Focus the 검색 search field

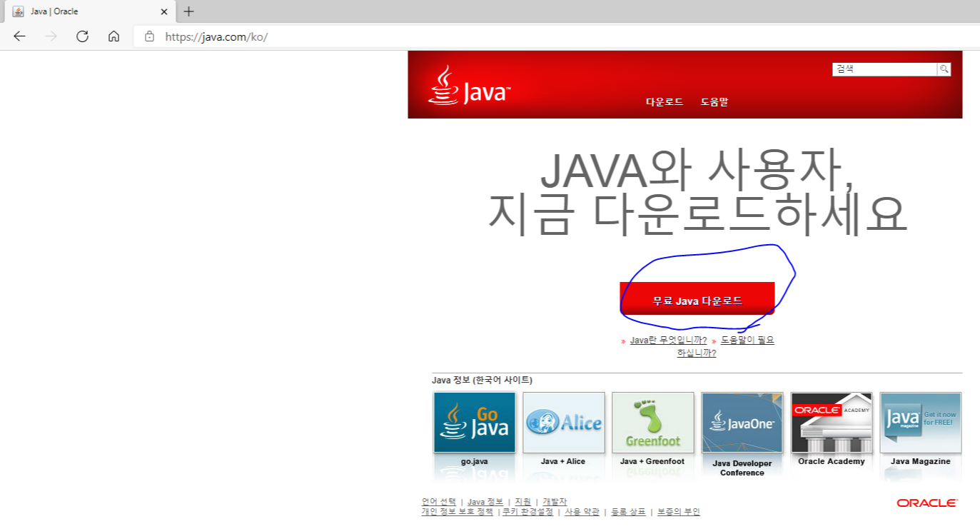(x=885, y=69)
